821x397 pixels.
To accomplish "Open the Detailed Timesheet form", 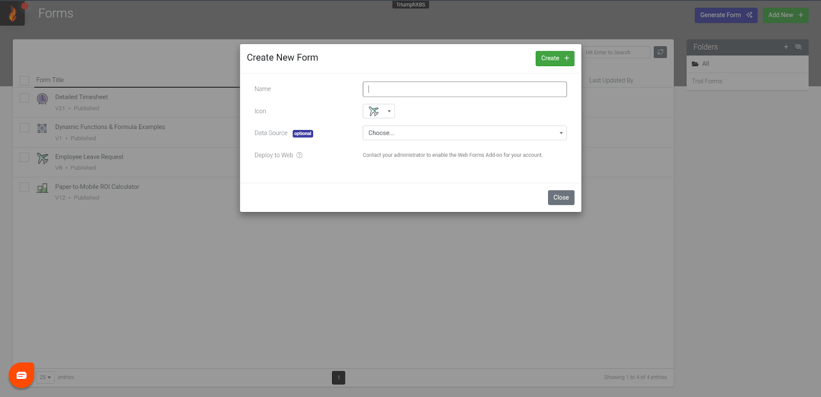I will pos(81,97).
